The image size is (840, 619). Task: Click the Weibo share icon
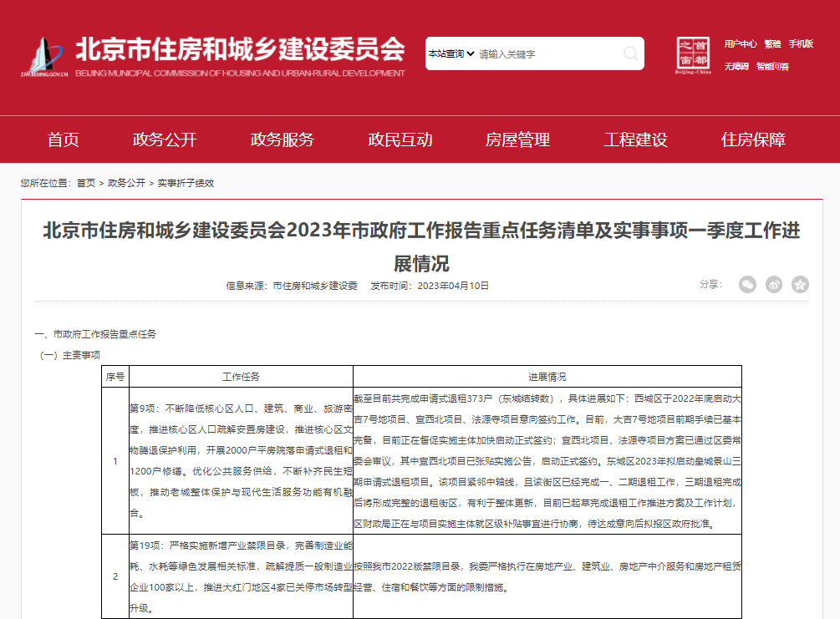[774, 284]
